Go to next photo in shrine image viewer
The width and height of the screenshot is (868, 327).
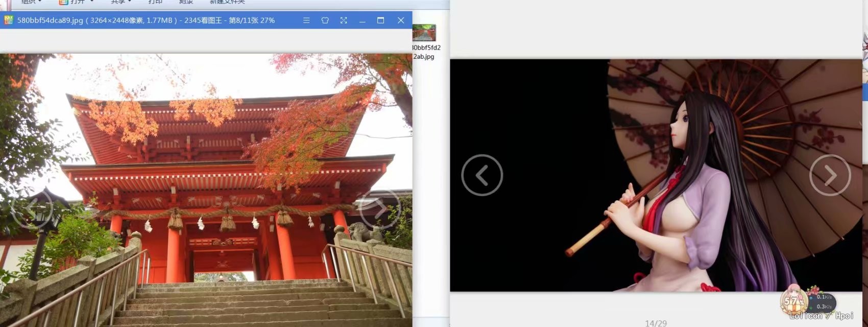380,209
